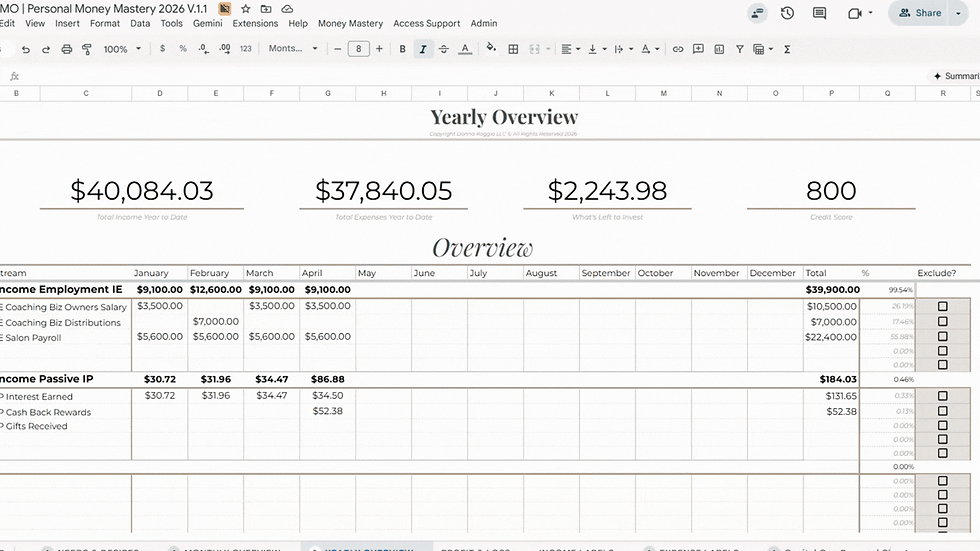Decrease decimal places
The height and width of the screenshot is (551, 980).
point(204,49)
